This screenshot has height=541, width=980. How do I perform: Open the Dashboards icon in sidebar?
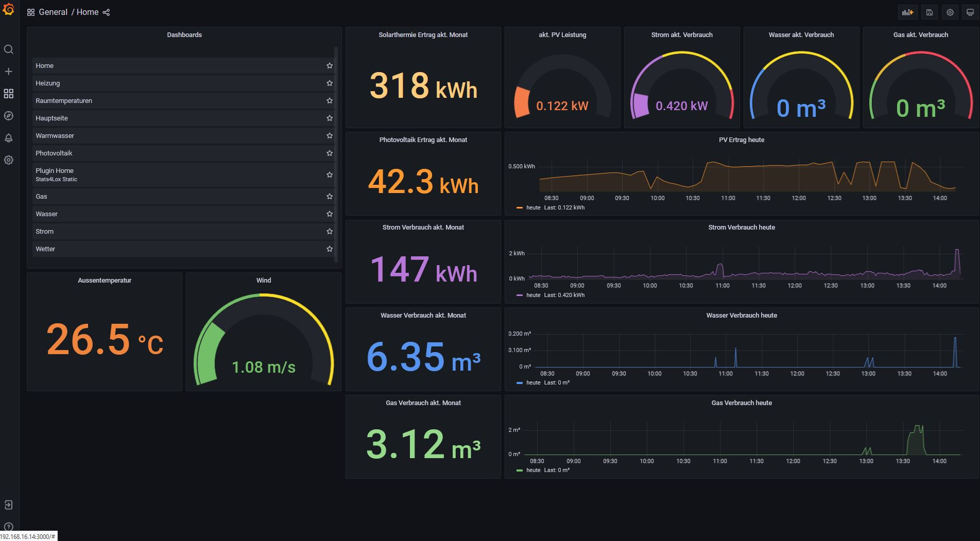pyautogui.click(x=9, y=94)
